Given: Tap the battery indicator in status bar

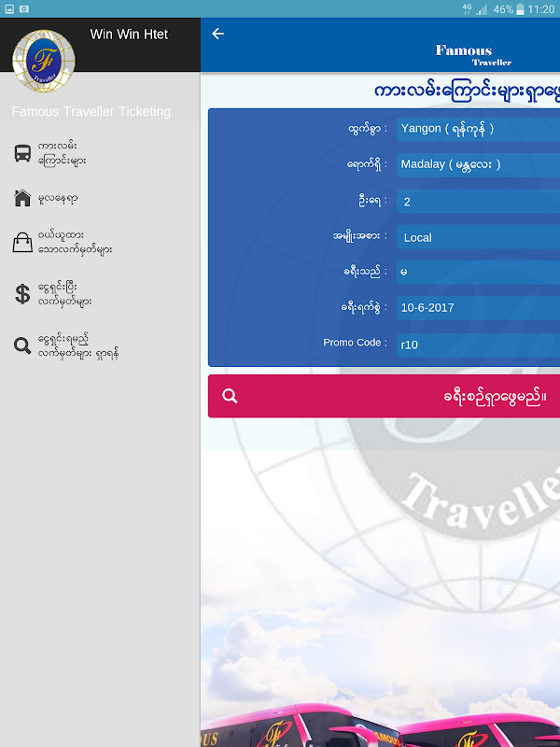Looking at the screenshot, I should tap(520, 9).
